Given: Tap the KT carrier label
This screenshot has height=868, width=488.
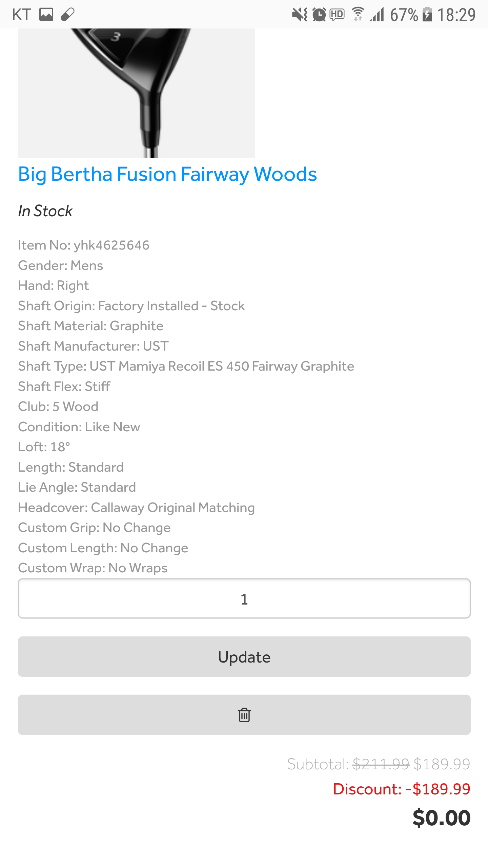Looking at the screenshot, I should point(21,15).
